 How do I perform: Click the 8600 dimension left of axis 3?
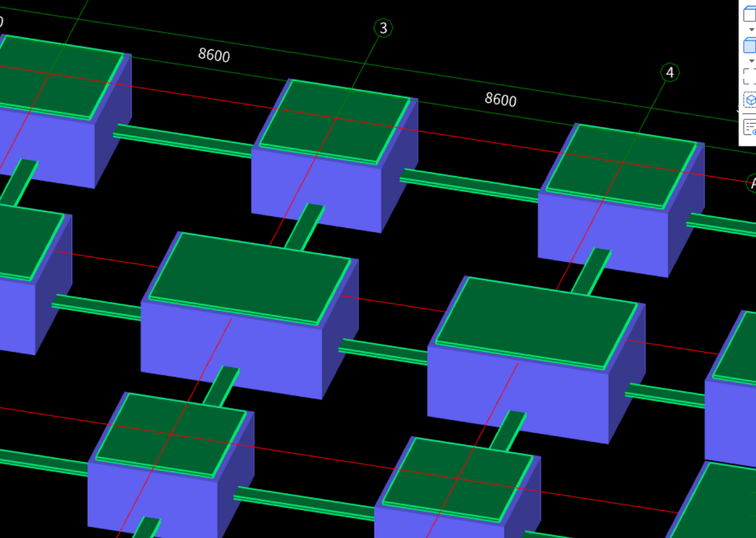point(214,55)
